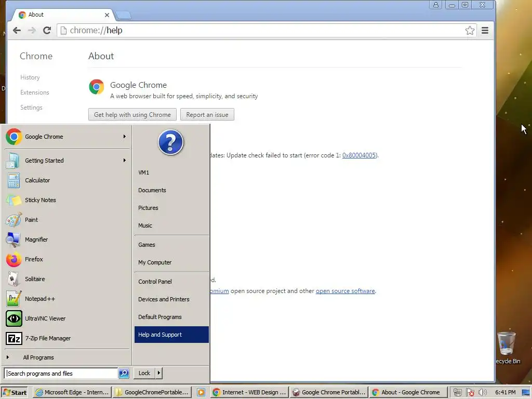
Task: Open Solitaire from Start menu
Action: [x=66, y=279]
